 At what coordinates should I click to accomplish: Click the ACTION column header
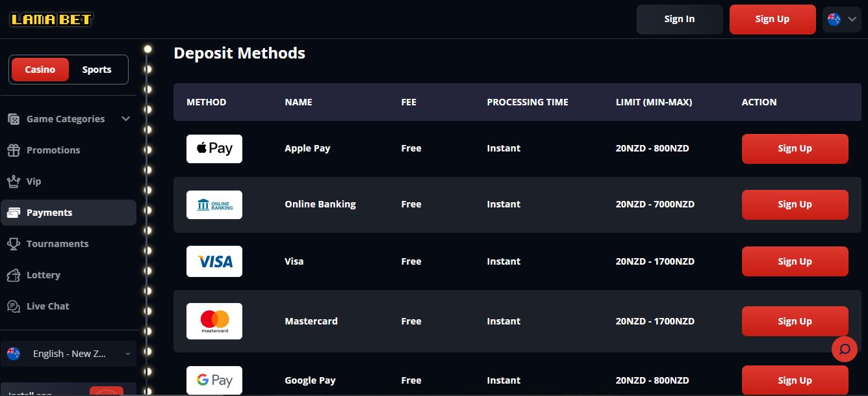coord(759,102)
